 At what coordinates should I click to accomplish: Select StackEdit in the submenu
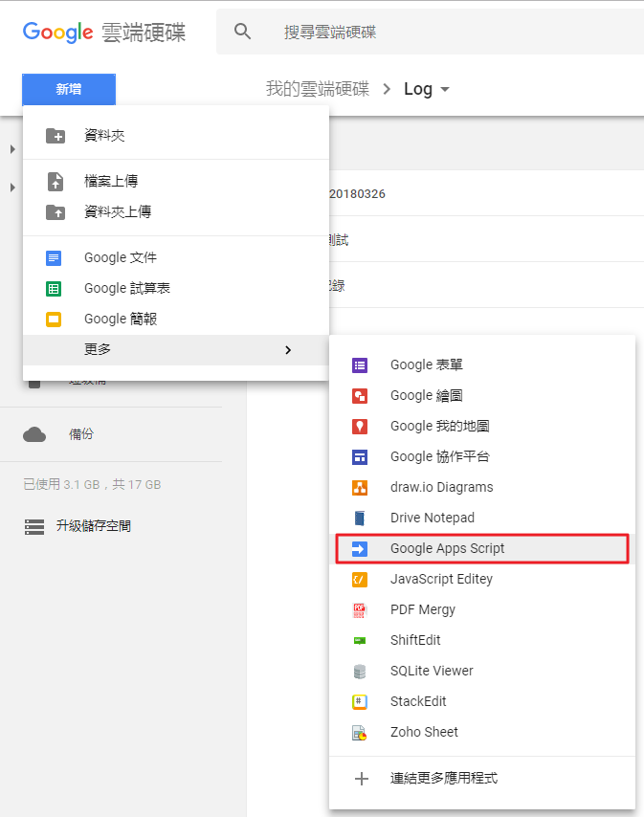tap(482, 701)
